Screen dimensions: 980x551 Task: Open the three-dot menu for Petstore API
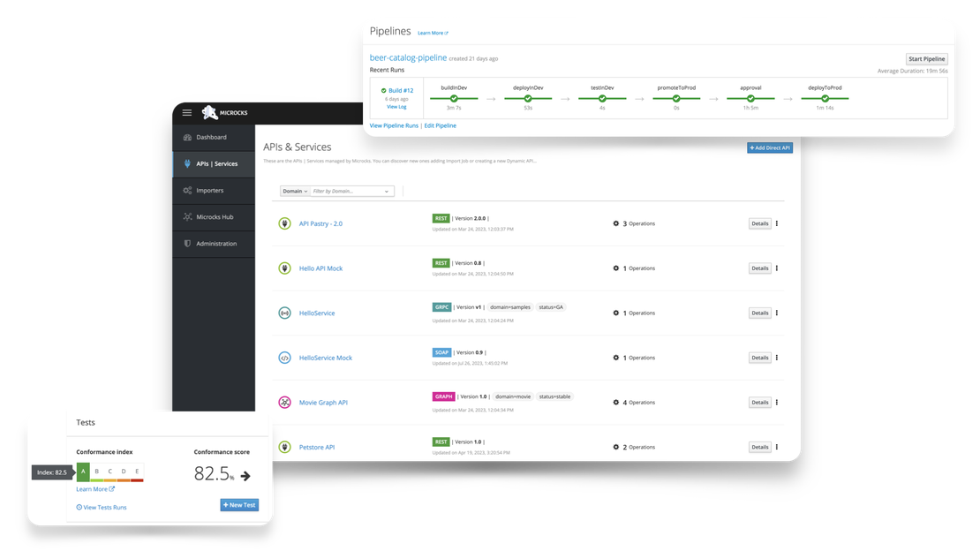click(x=776, y=447)
